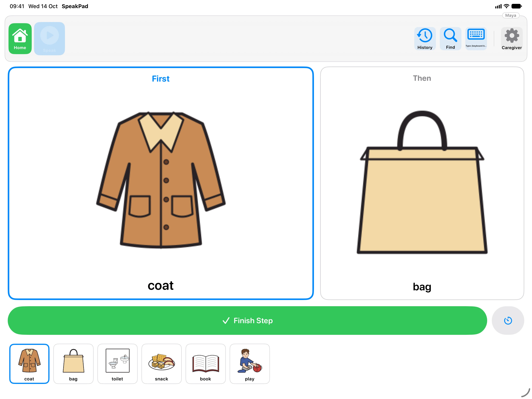Choose the play symbol tile
Viewport: 532px width, 399px height.
pyautogui.click(x=250, y=364)
